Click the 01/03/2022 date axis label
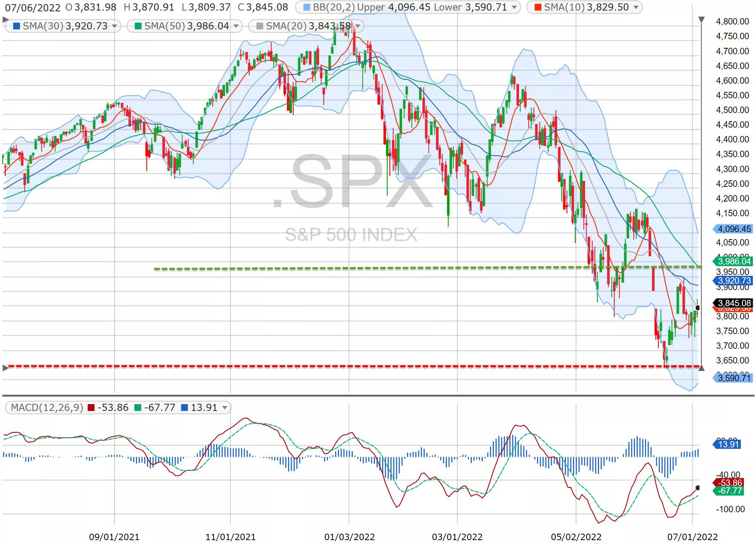Image resolution: width=756 pixels, height=545 pixels. point(350,537)
